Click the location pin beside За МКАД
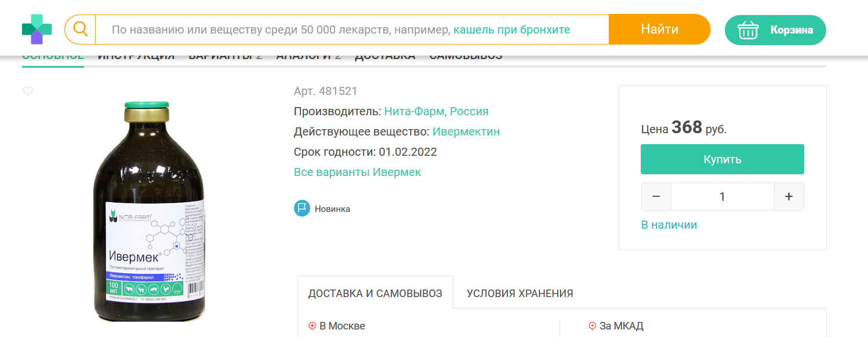 pyautogui.click(x=592, y=326)
